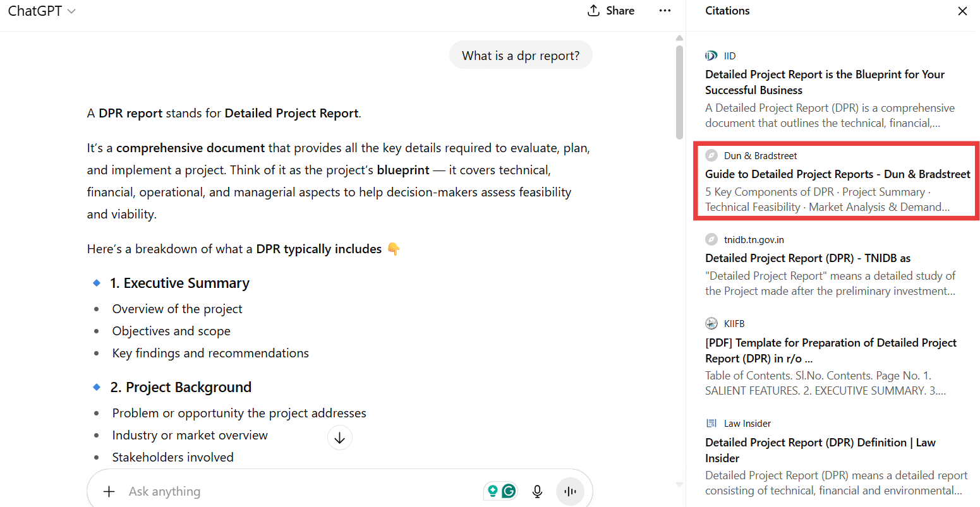Open the TNIDB Detailed Project Report citation
980x507 pixels.
808,258
